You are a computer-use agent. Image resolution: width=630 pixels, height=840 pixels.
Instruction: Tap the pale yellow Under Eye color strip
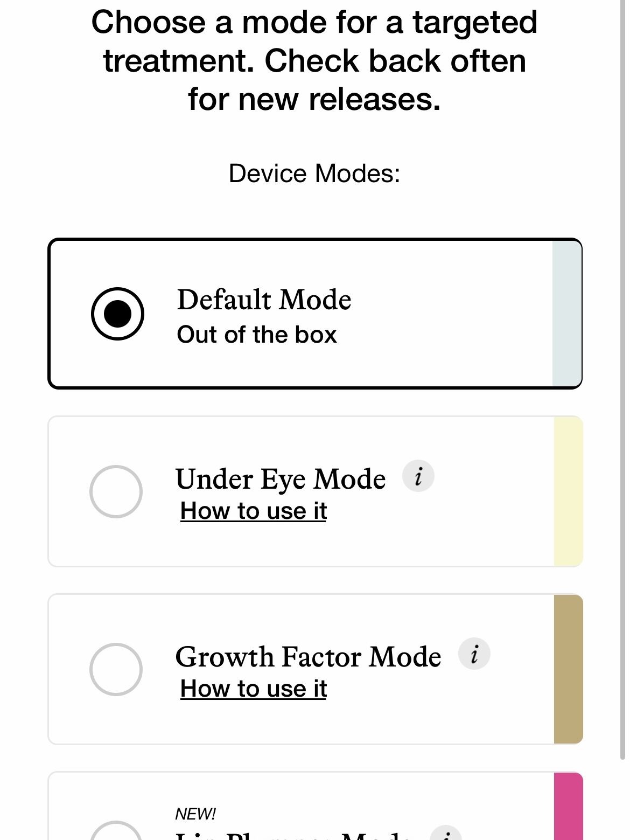click(x=568, y=491)
